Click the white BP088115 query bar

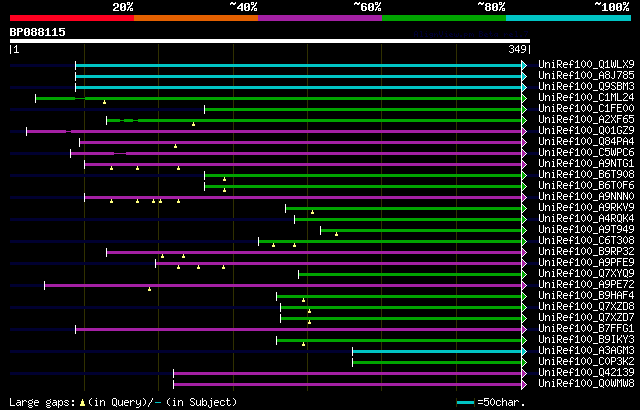(x=270, y=41)
